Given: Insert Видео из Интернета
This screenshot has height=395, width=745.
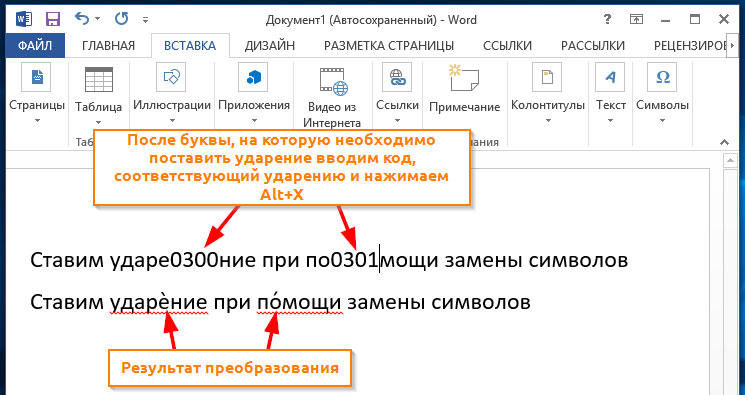Looking at the screenshot, I should point(333,97).
